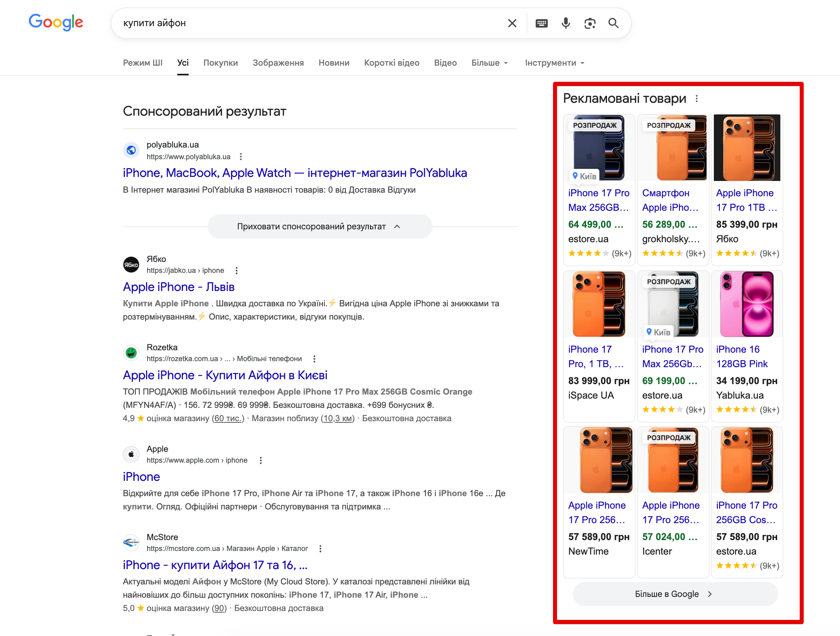Click the Google logo
This screenshot has height=636, width=840.
tap(56, 23)
